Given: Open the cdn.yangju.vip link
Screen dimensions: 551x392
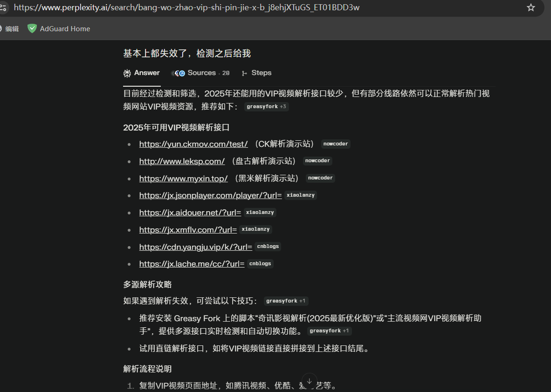Looking at the screenshot, I should pos(195,247).
